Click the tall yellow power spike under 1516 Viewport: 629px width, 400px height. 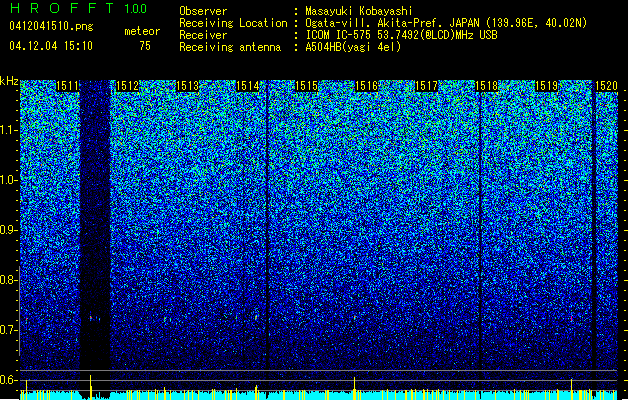(x=355, y=388)
